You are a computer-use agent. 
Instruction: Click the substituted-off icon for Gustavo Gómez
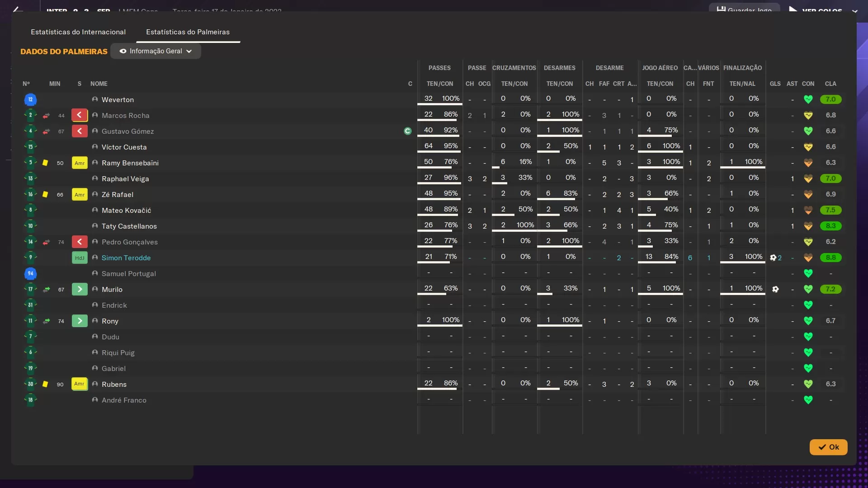click(80, 131)
